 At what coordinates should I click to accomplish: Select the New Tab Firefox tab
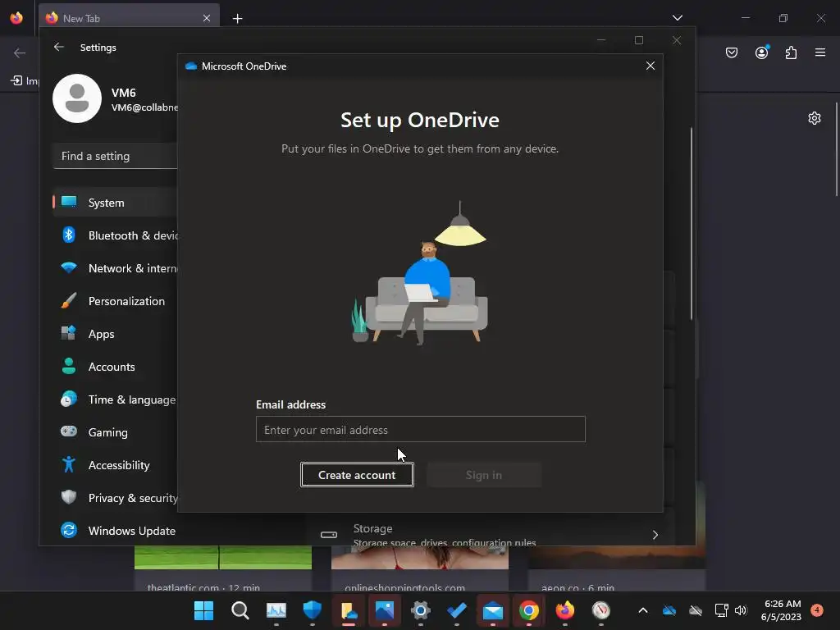click(x=129, y=18)
